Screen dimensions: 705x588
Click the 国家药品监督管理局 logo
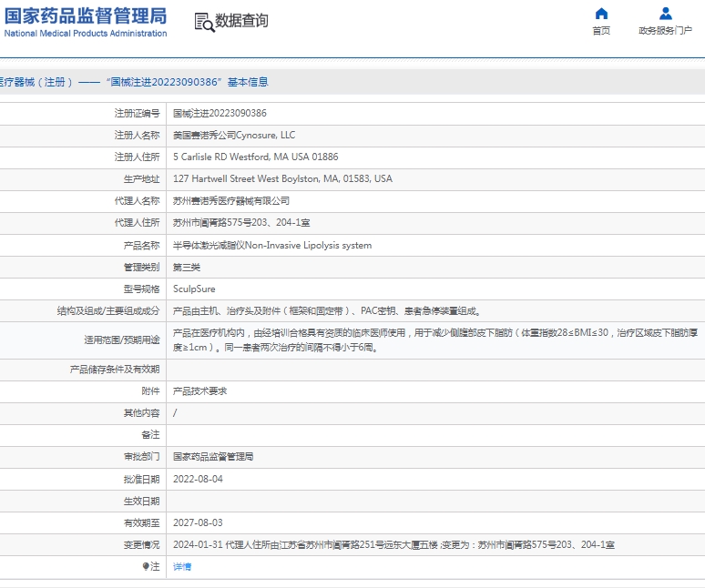86,15
